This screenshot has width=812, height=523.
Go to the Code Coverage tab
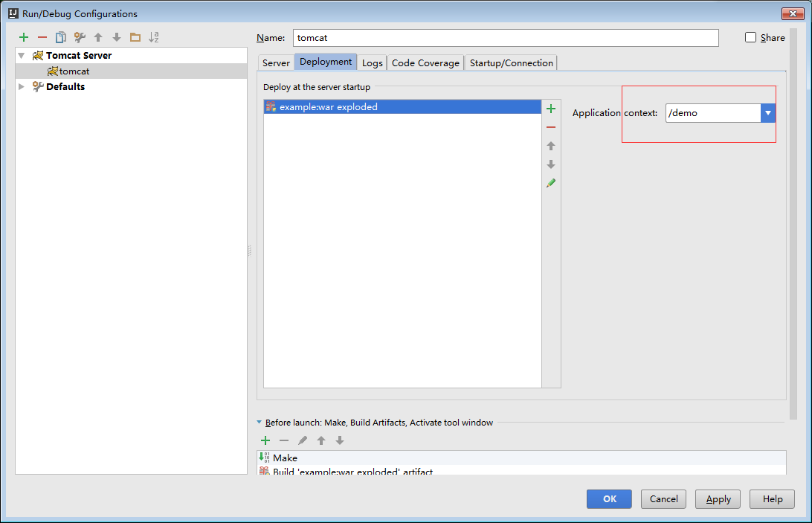pyautogui.click(x=425, y=62)
